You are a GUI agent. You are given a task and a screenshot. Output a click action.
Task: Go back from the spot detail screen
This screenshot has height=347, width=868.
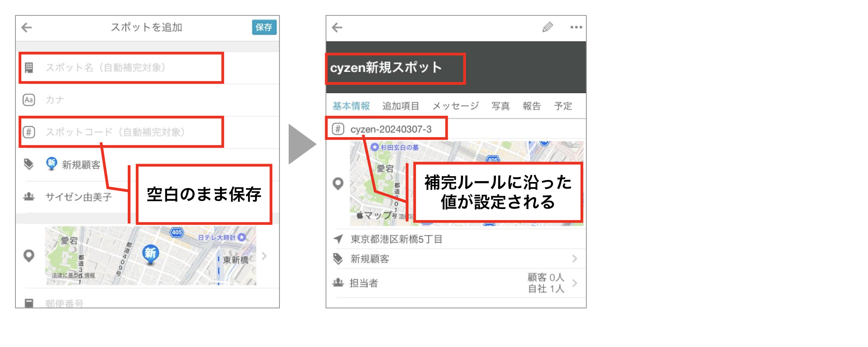[337, 28]
